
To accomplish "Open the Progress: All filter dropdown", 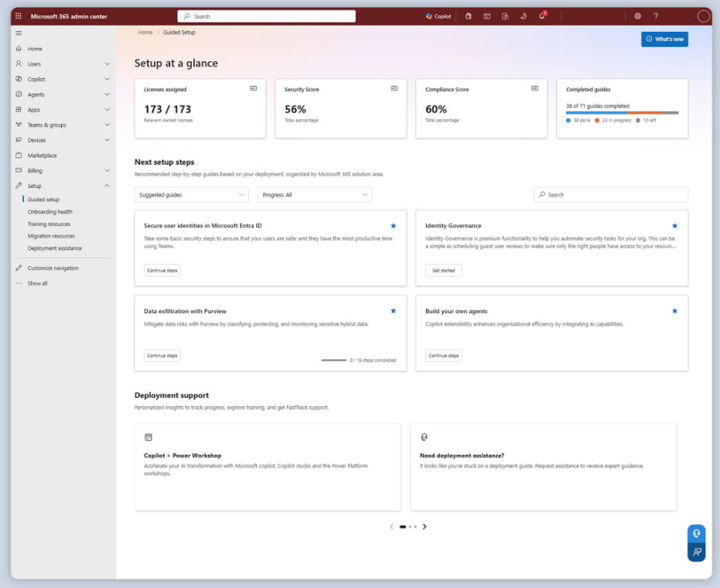I will pyautogui.click(x=315, y=195).
